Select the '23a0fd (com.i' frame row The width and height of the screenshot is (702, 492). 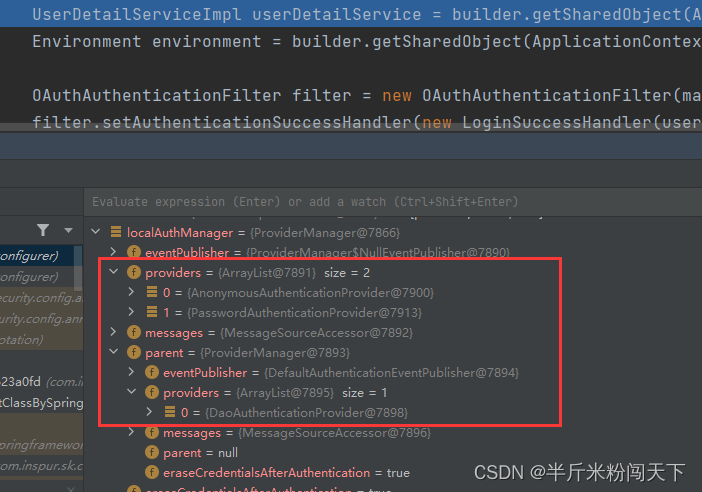point(41,382)
